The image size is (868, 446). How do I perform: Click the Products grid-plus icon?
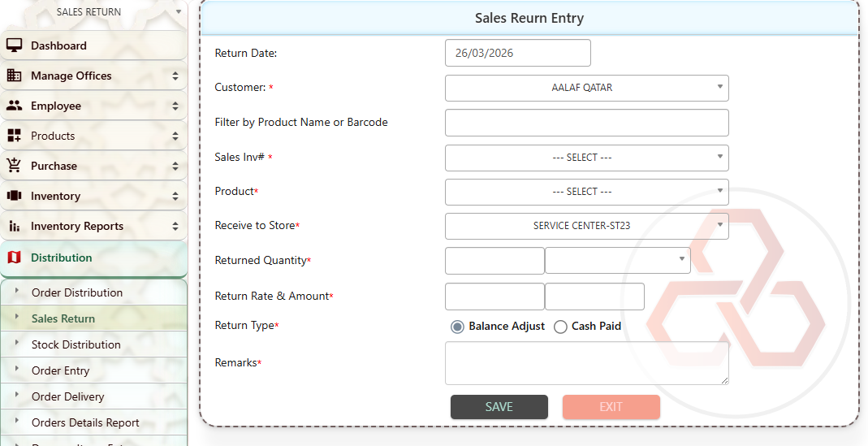[14, 136]
